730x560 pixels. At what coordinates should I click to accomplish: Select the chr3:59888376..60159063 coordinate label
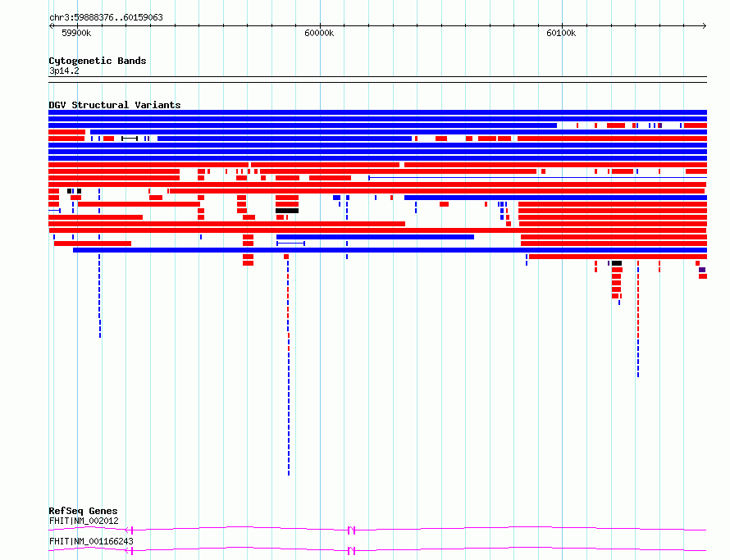pos(106,18)
